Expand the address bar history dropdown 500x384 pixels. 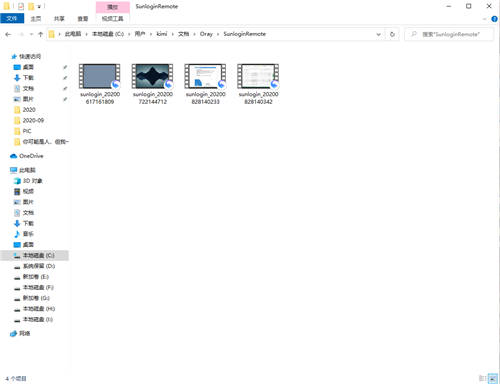pos(378,34)
